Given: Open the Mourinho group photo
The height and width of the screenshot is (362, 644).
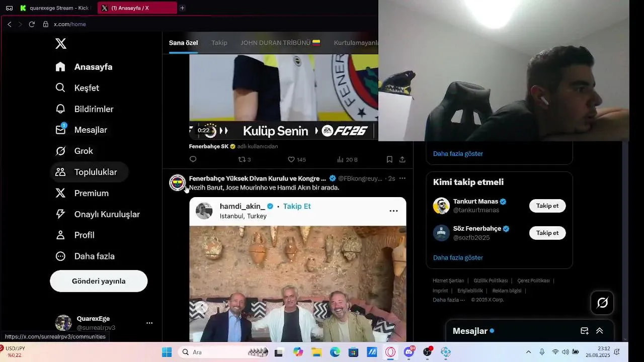Looking at the screenshot, I should point(298,284).
